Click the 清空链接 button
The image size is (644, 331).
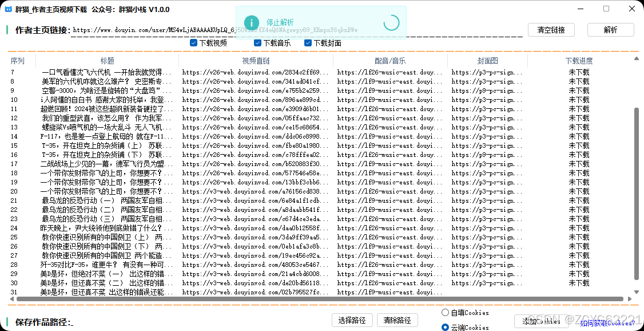(x=551, y=30)
